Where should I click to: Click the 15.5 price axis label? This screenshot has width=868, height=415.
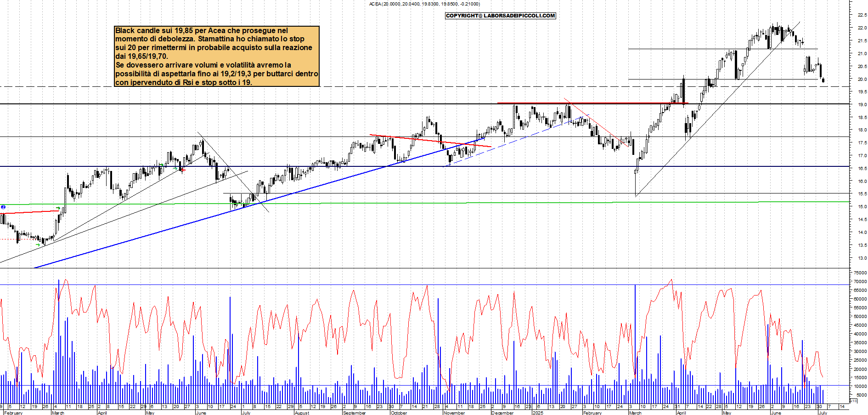tap(862, 194)
